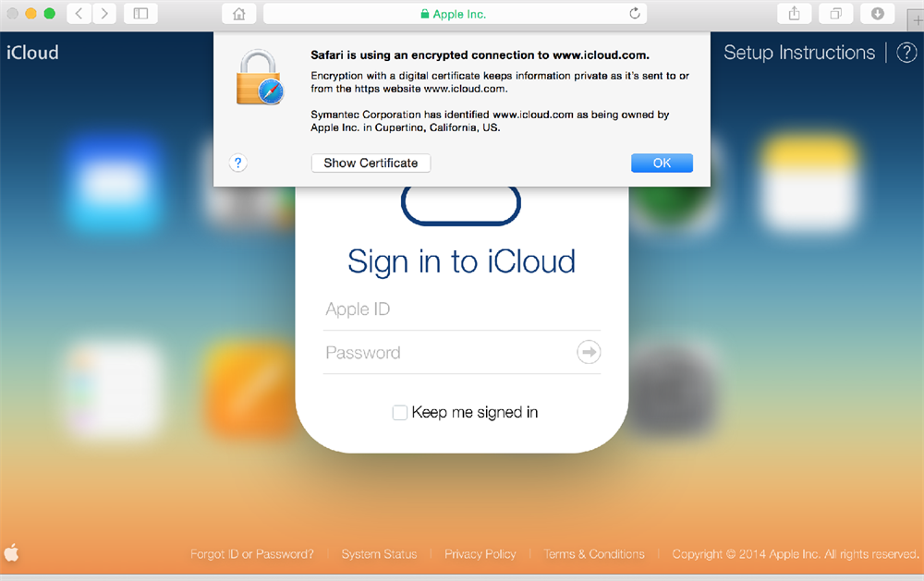Open the Share button in toolbar
924x581 pixels.
point(795,14)
